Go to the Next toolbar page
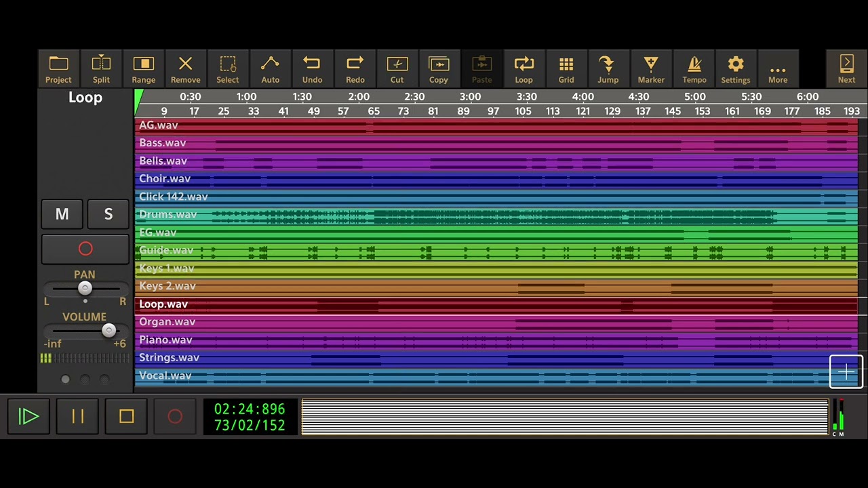Image resolution: width=868 pixels, height=488 pixels. pyautogui.click(x=846, y=69)
